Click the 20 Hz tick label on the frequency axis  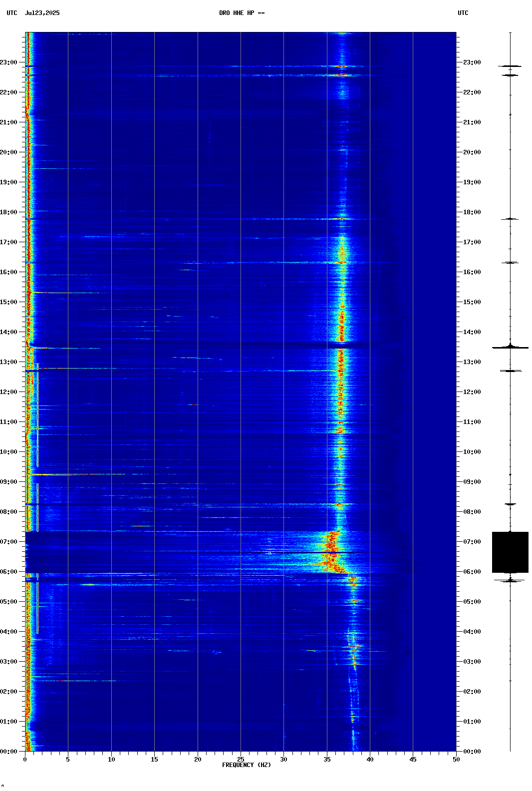click(x=198, y=760)
